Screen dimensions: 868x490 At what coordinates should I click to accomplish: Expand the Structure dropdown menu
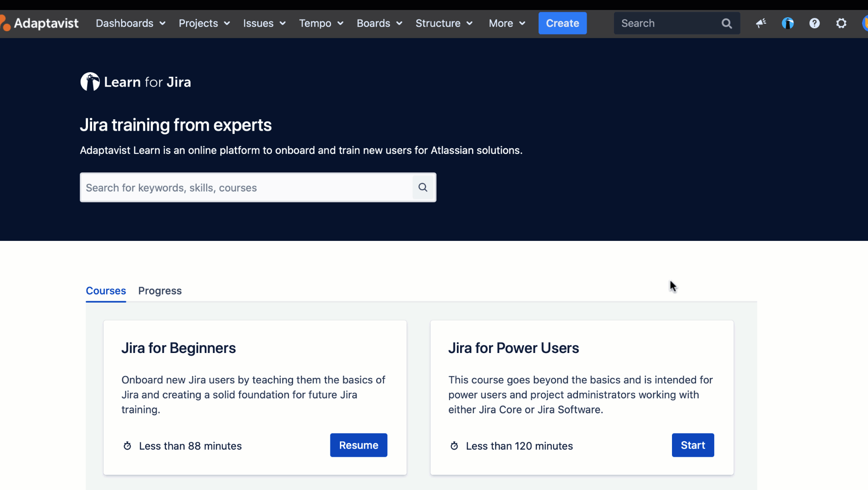click(x=444, y=23)
